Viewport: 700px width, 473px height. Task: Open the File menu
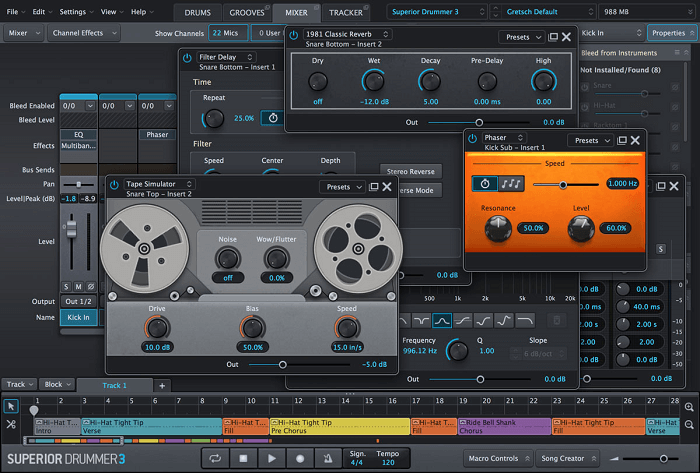coord(16,12)
